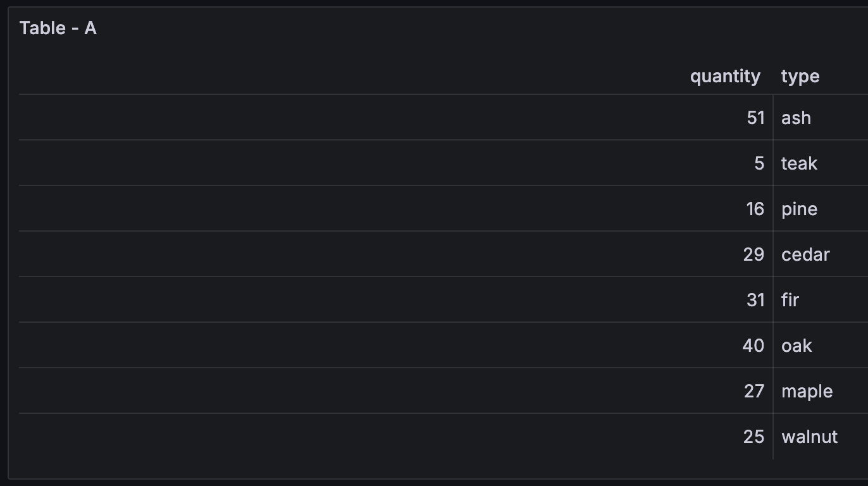
Task: Click the "Table - A" panel title
Action: [x=58, y=28]
